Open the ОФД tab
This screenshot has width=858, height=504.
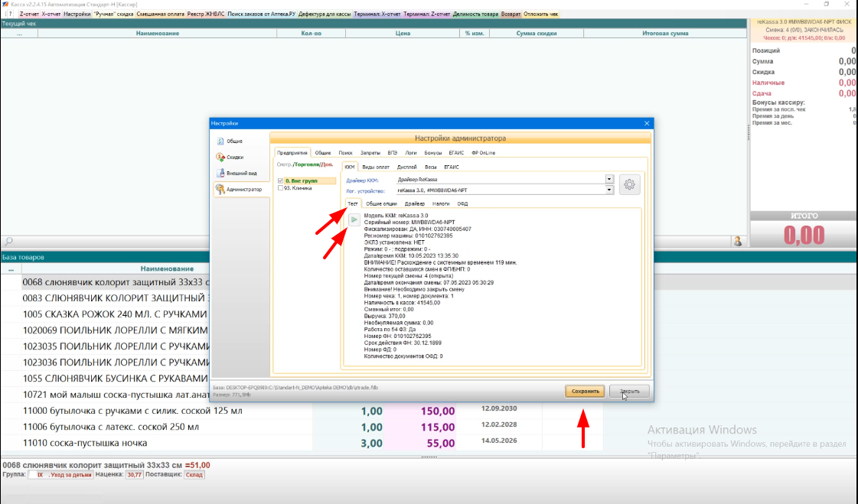point(463,204)
